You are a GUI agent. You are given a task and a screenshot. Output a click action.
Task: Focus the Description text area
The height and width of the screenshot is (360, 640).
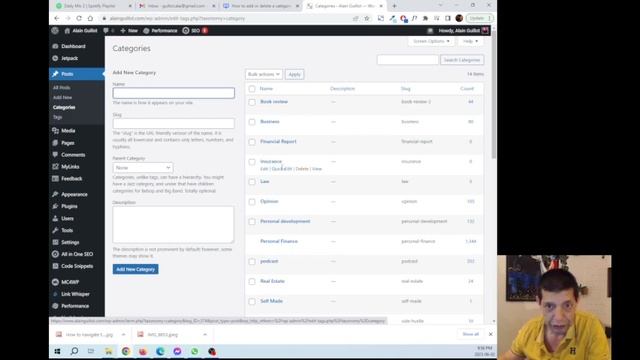coord(173,224)
